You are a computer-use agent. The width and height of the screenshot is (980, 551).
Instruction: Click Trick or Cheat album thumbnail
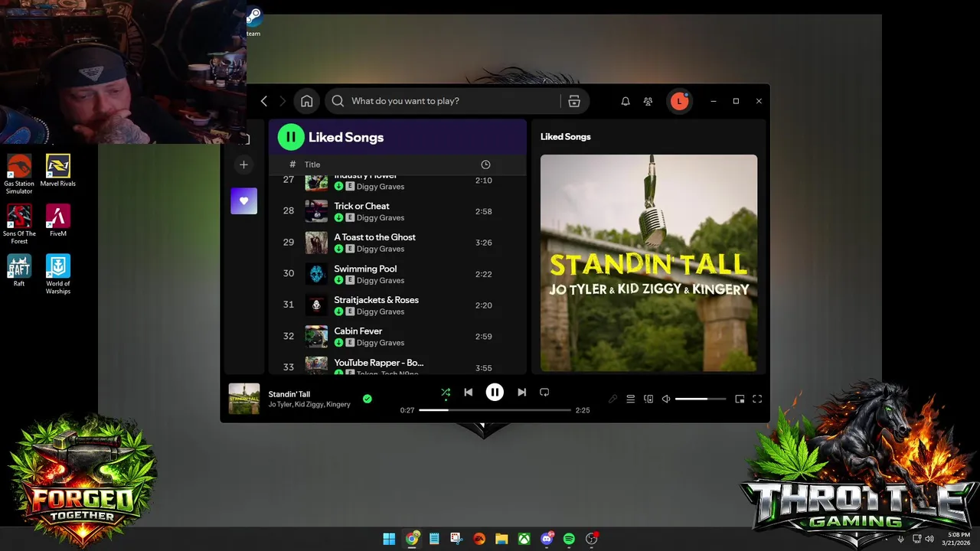316,211
